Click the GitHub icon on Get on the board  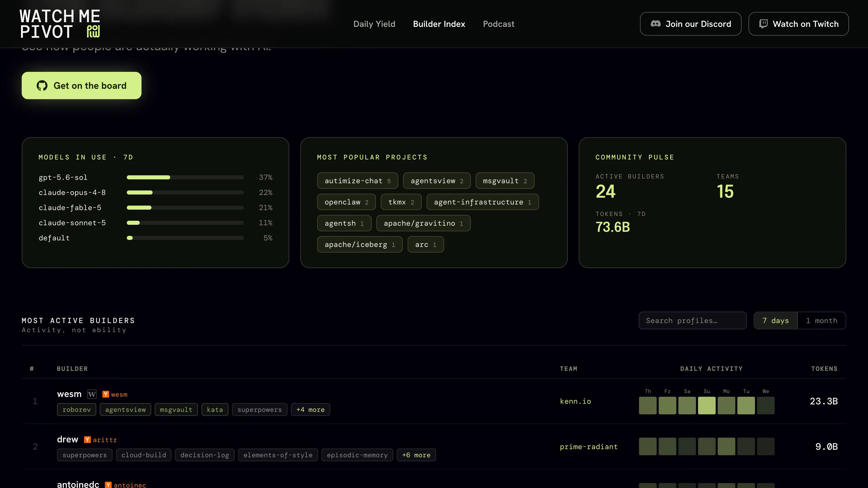[x=42, y=86]
